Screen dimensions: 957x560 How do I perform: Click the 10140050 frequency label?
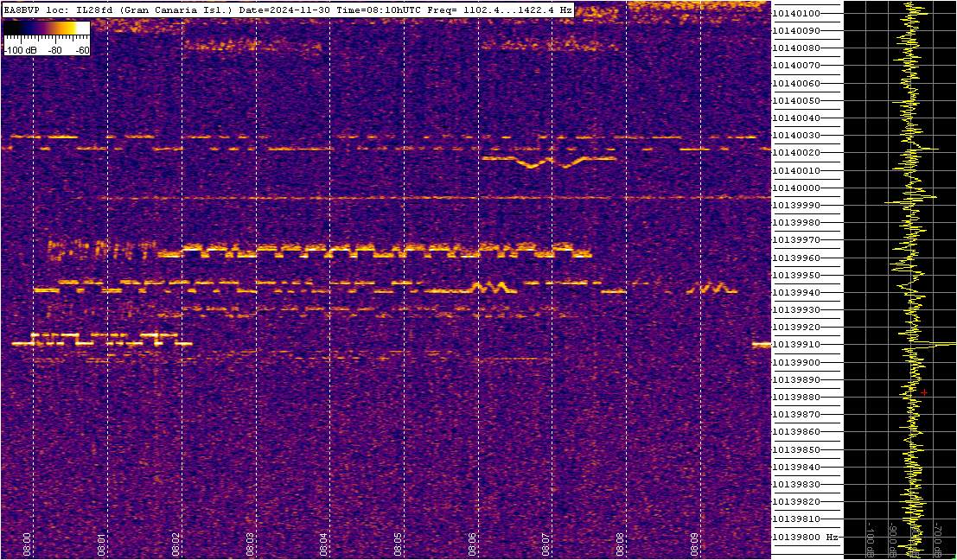[x=796, y=100]
